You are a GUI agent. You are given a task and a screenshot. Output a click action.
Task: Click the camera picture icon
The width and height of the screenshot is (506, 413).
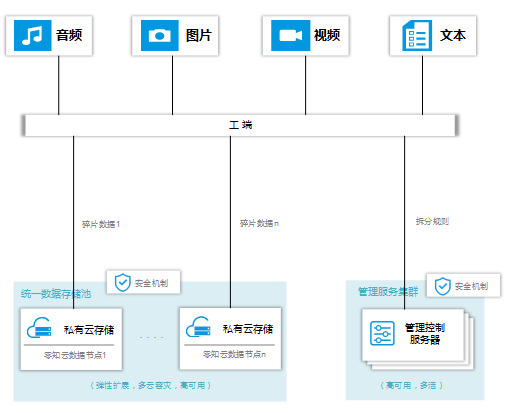click(x=160, y=35)
